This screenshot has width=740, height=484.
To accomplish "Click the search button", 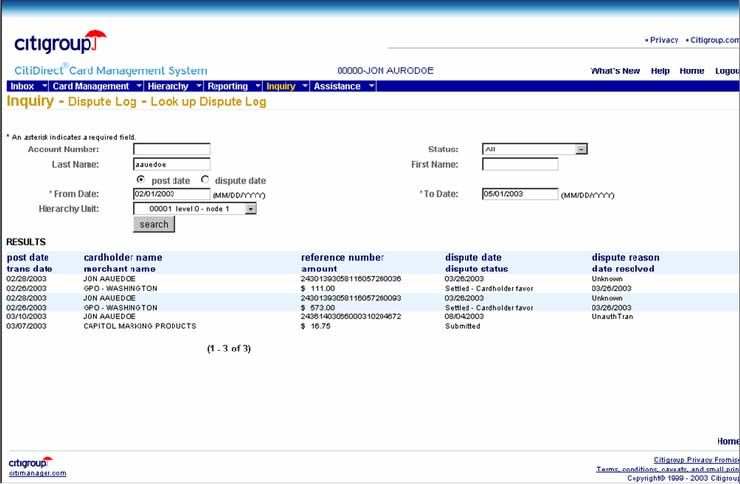I will click(x=154, y=224).
